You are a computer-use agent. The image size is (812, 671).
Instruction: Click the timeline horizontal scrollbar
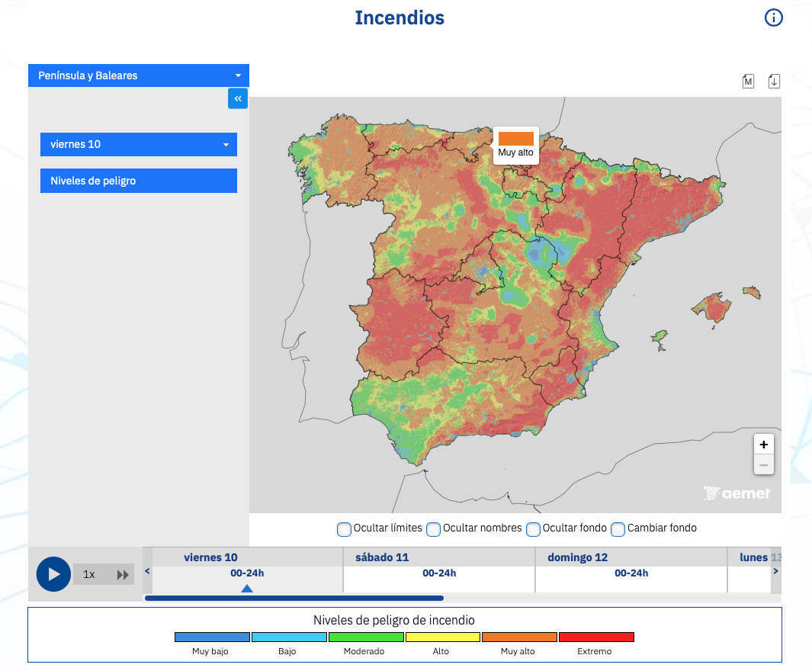click(x=294, y=598)
